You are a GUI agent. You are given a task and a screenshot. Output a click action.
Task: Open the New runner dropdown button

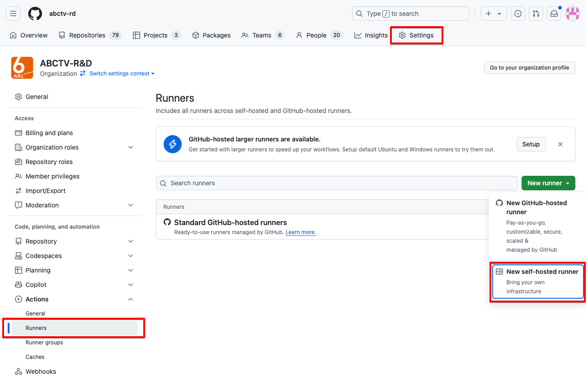click(x=548, y=183)
